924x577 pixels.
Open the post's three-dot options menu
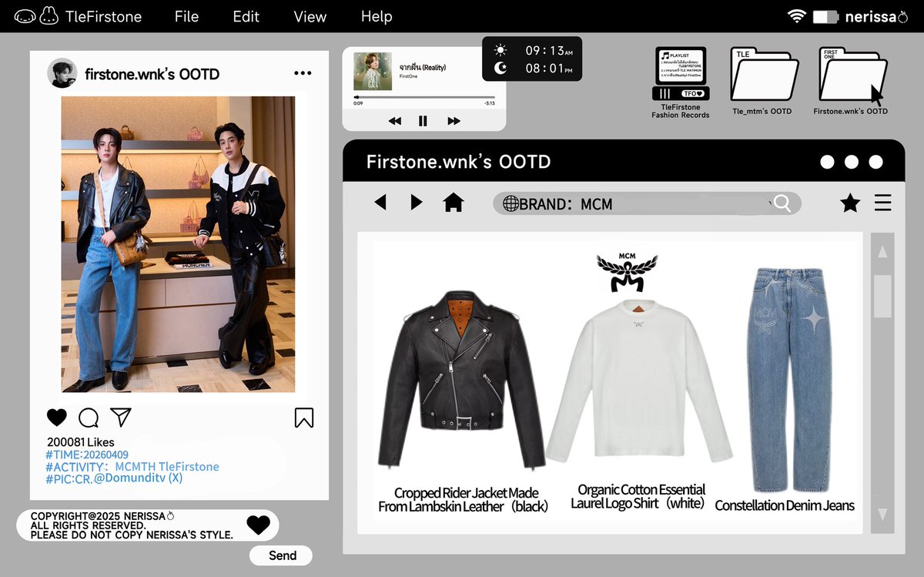pyautogui.click(x=303, y=74)
